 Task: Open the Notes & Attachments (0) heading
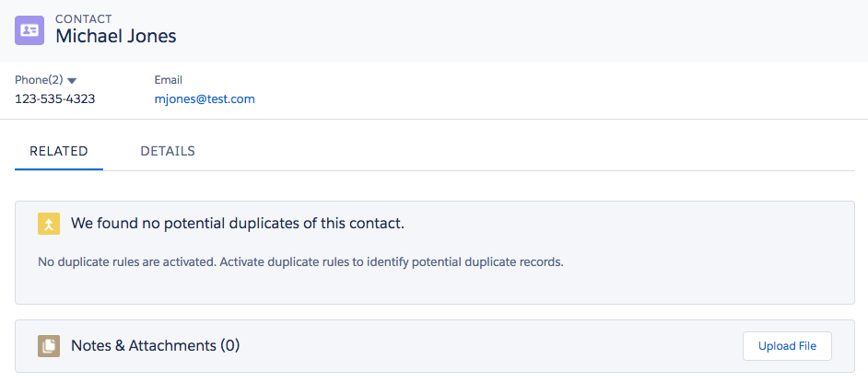pyautogui.click(x=155, y=346)
